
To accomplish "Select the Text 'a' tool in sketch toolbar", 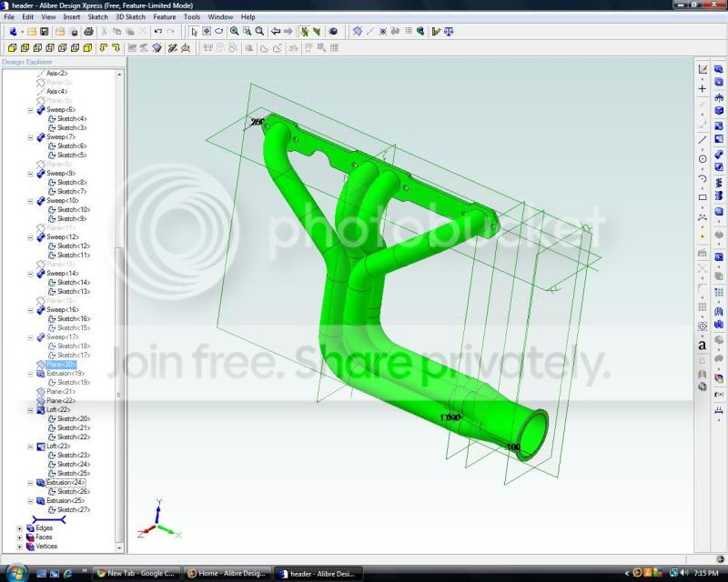I will point(702,346).
